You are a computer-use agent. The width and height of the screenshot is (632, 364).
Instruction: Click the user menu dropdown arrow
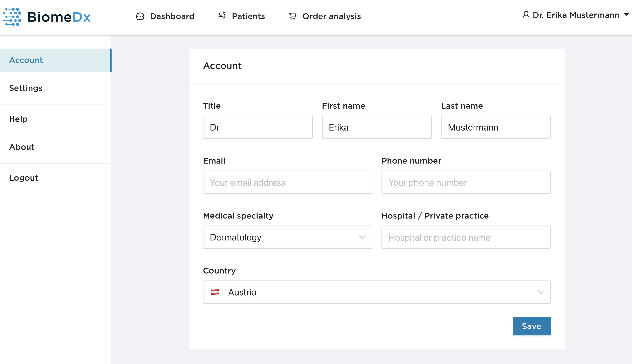626,15
